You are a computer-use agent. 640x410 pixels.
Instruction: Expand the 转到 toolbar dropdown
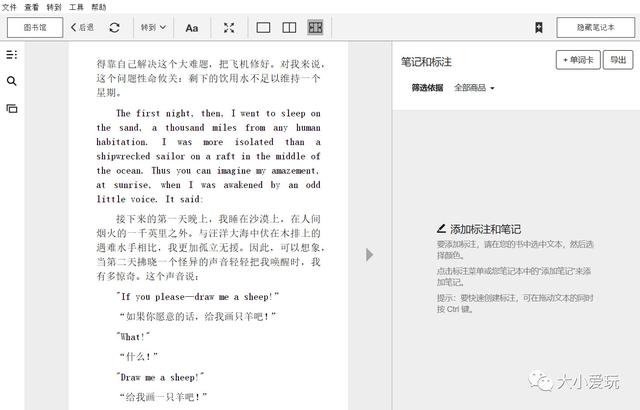point(153,27)
